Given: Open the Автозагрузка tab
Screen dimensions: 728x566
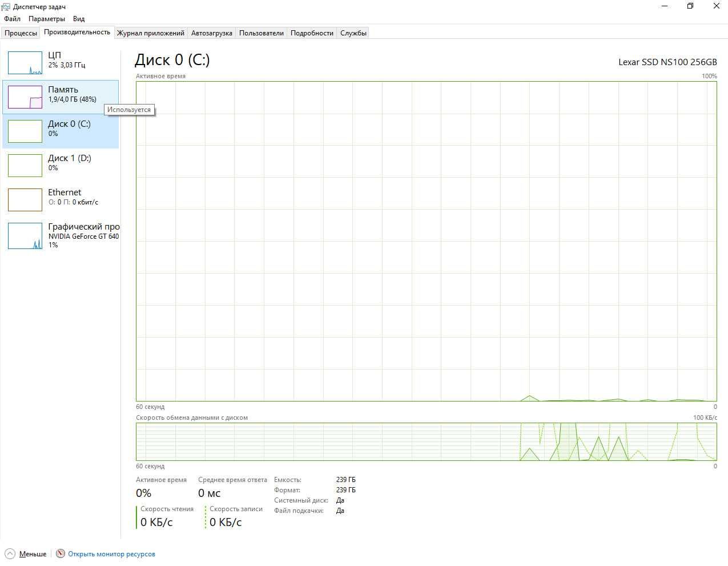Looking at the screenshot, I should click(212, 33).
